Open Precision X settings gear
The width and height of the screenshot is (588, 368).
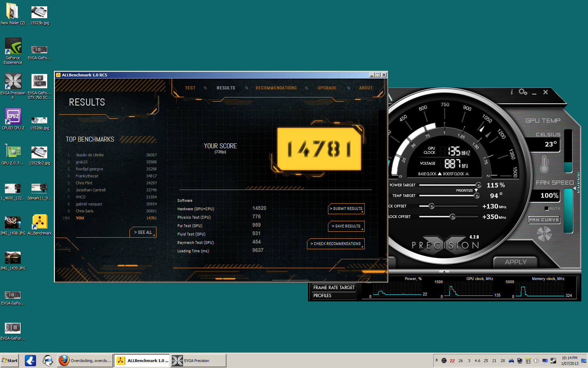click(523, 92)
